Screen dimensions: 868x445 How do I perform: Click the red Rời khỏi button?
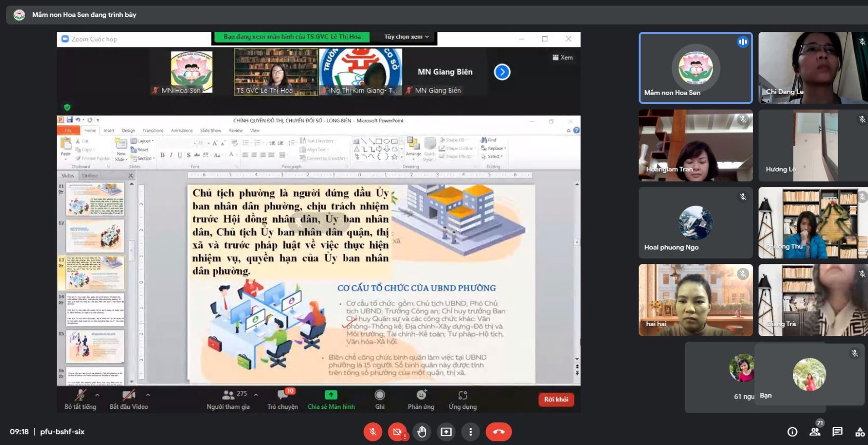(x=556, y=399)
